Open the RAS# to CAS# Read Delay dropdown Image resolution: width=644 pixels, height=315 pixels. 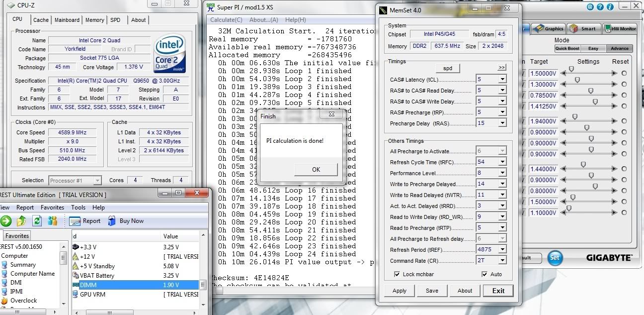click(x=502, y=90)
